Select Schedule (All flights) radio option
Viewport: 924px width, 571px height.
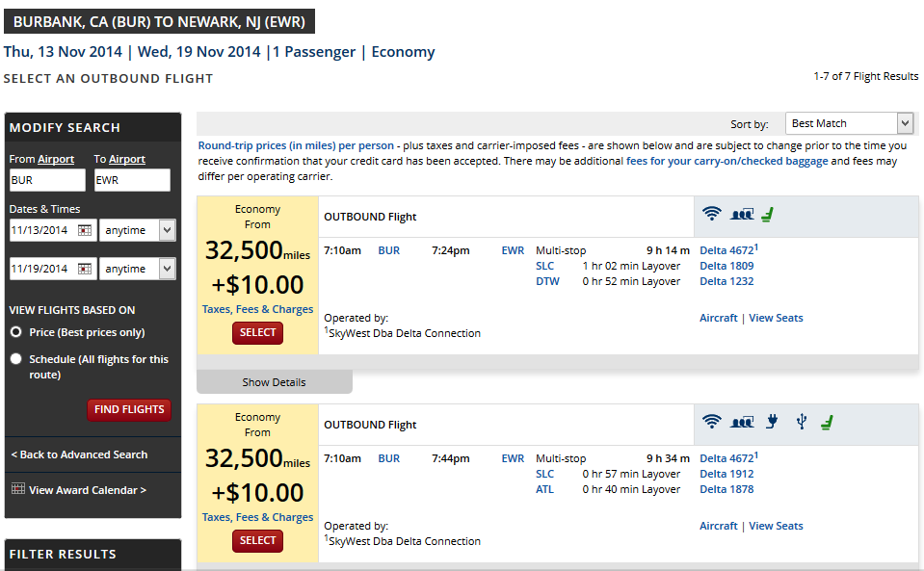(16, 358)
